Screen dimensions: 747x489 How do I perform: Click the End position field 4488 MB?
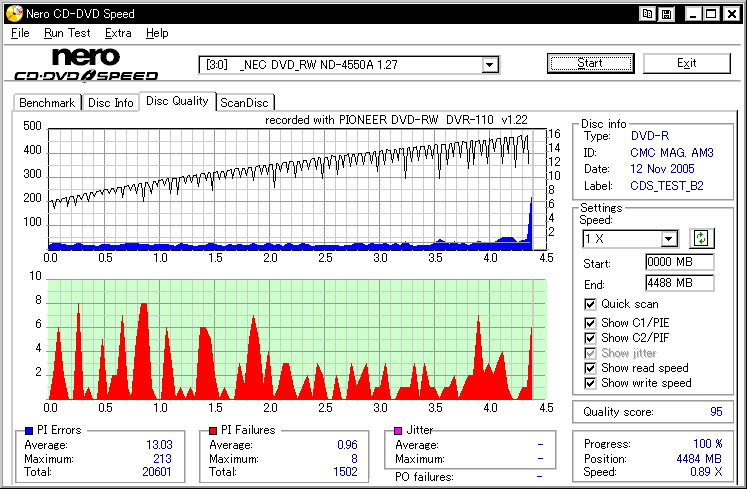pyautogui.click(x=679, y=283)
